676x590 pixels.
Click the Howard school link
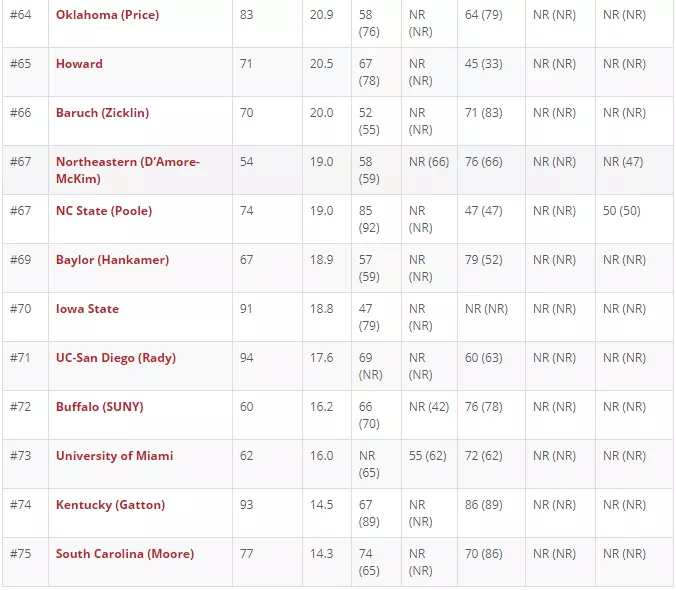(x=79, y=64)
